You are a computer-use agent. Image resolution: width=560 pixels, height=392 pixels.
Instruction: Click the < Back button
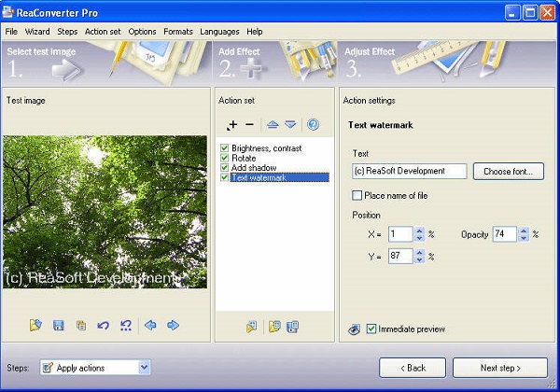coord(413,368)
